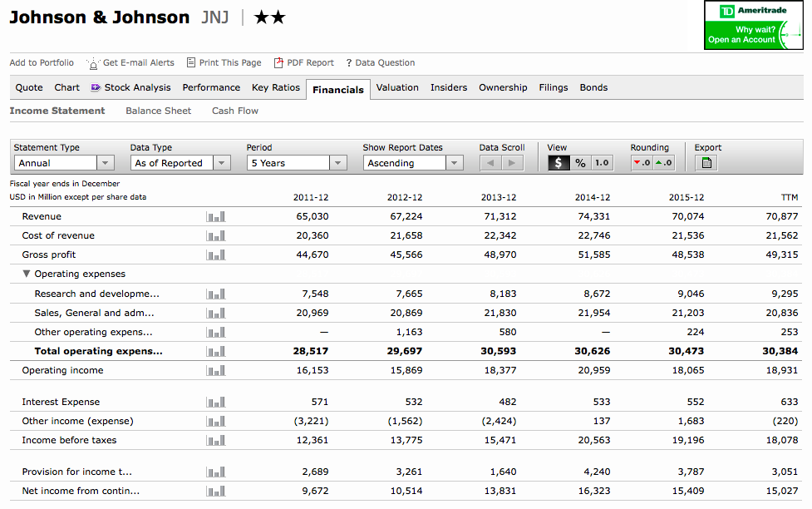The height and width of the screenshot is (509, 812).
Task: Switch view to 1.0 scale mode
Action: (602, 163)
